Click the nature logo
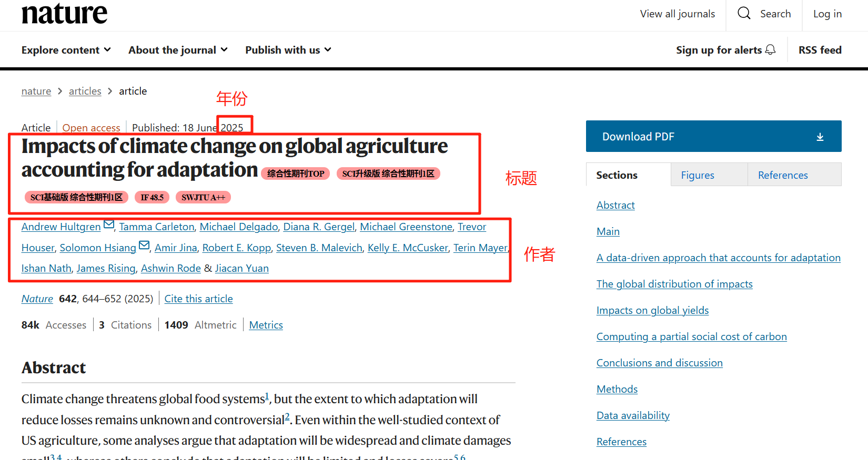The image size is (868, 460). click(x=64, y=13)
